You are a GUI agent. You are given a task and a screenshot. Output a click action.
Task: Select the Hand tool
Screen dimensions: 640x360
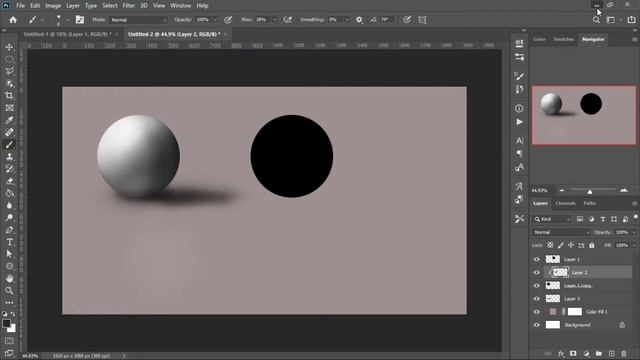(9, 278)
